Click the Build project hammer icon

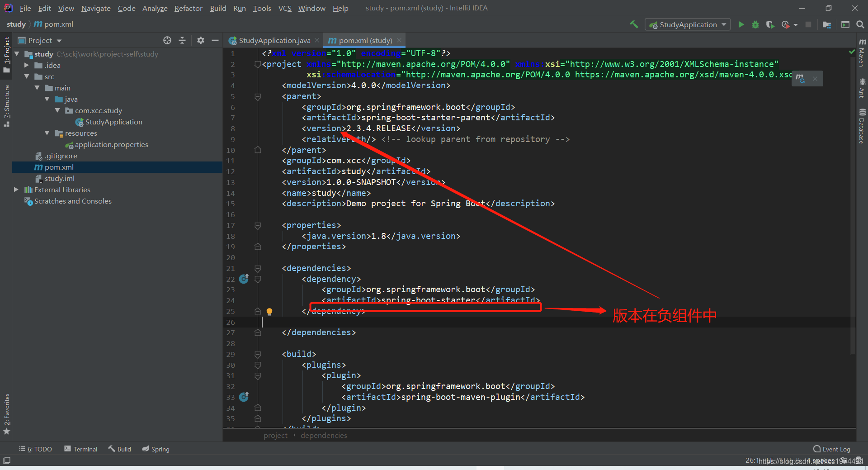634,24
